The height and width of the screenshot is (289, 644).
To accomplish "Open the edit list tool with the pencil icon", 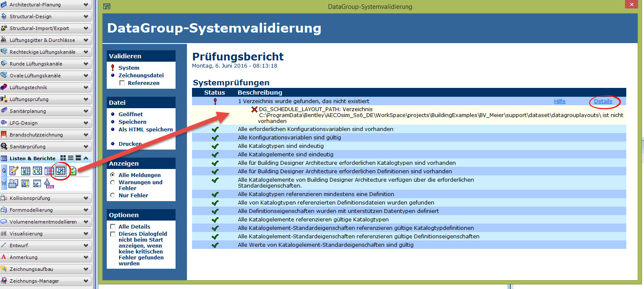I will tap(14, 171).
